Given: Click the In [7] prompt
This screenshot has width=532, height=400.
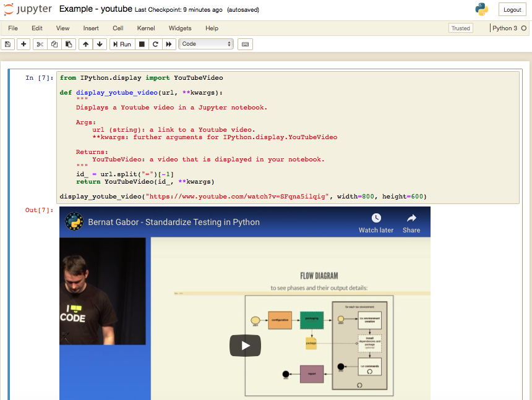Looking at the screenshot, I should [40, 78].
